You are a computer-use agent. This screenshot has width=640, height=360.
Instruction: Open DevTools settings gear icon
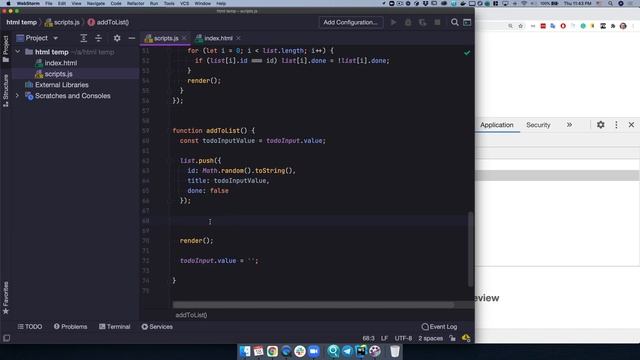point(600,125)
